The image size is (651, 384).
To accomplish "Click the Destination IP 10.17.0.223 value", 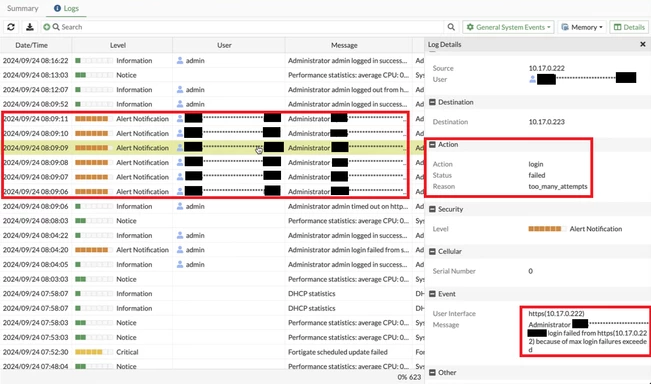I will (546, 122).
